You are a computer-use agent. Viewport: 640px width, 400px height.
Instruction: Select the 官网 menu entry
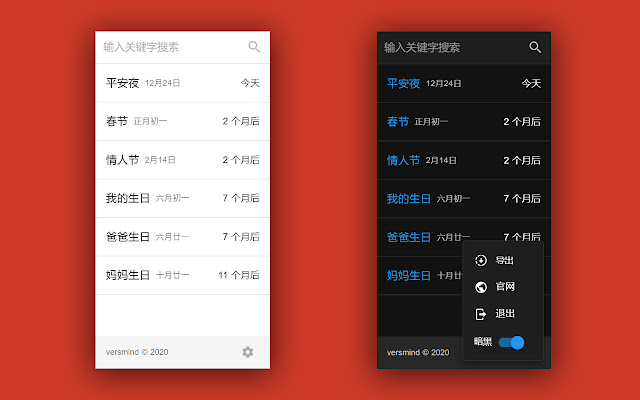503,287
